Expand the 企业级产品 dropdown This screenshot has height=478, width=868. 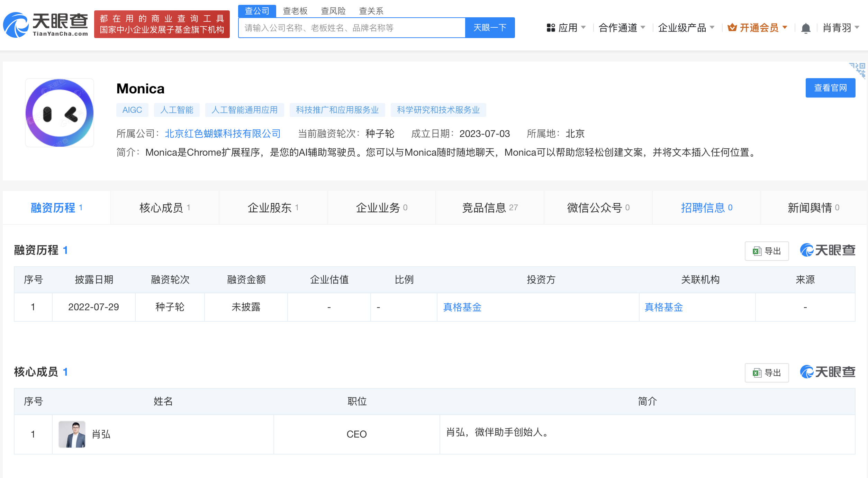[686, 28]
